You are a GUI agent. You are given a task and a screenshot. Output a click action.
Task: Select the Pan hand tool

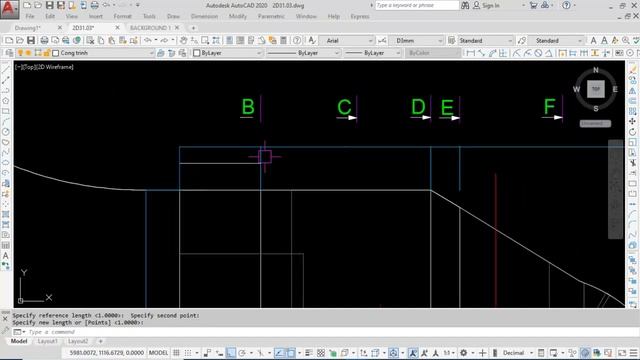click(183, 40)
